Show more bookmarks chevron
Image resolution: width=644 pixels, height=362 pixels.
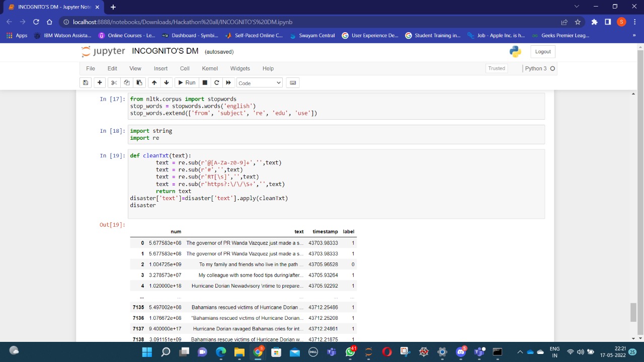pos(634,35)
